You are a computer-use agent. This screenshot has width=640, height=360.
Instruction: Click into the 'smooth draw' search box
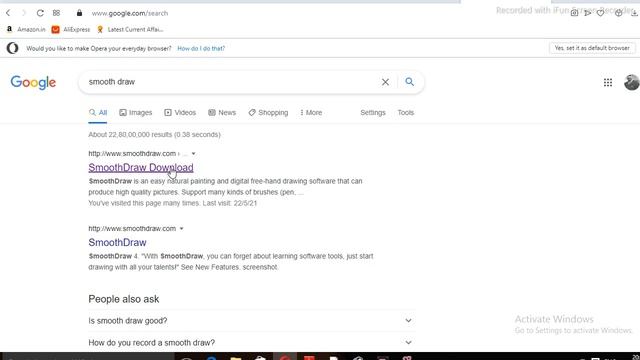point(229,82)
